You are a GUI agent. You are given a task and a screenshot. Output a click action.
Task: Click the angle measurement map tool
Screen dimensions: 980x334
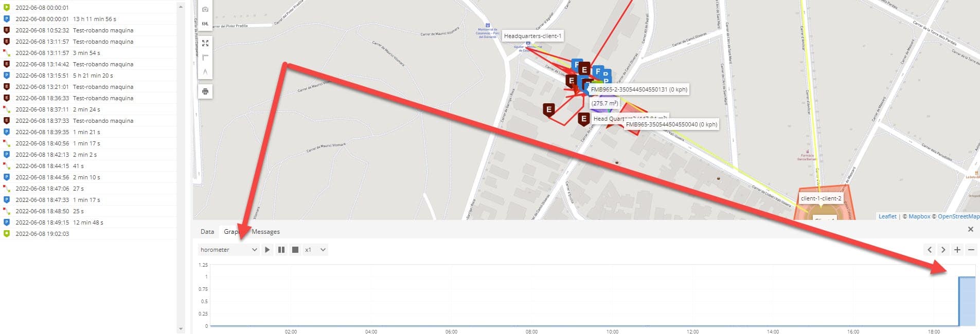tap(205, 72)
